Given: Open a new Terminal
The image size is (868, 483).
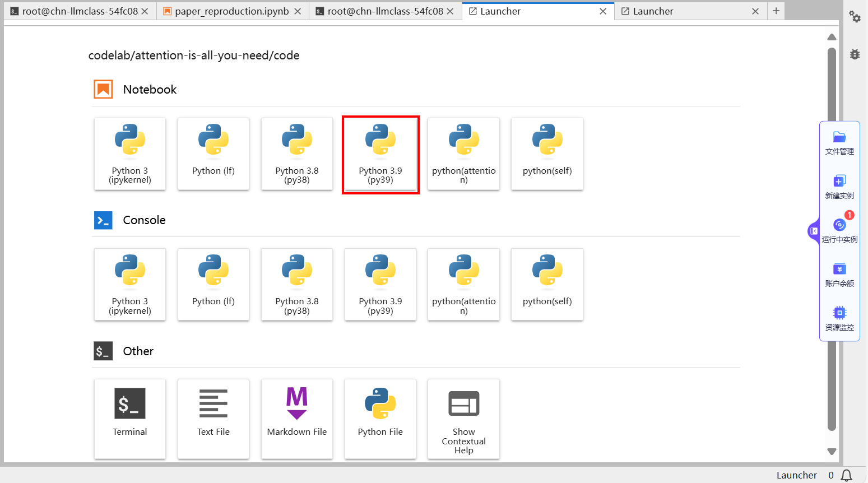Looking at the screenshot, I should (130, 417).
